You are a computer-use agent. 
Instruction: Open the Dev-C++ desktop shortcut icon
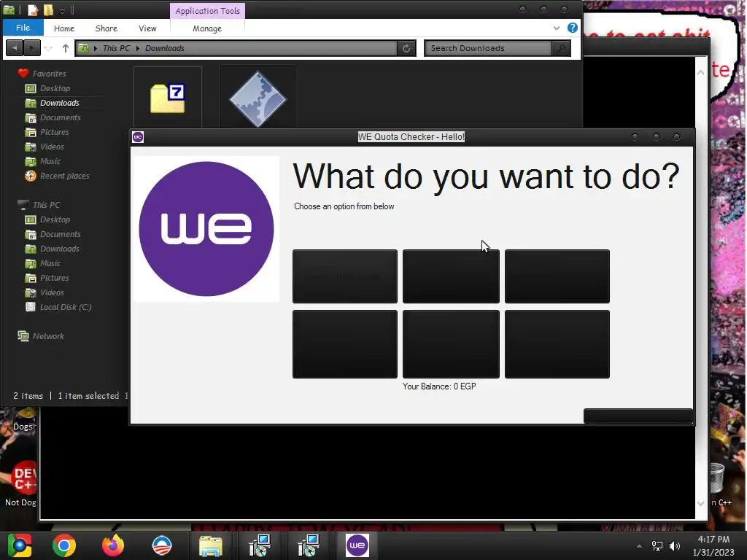coord(23,478)
